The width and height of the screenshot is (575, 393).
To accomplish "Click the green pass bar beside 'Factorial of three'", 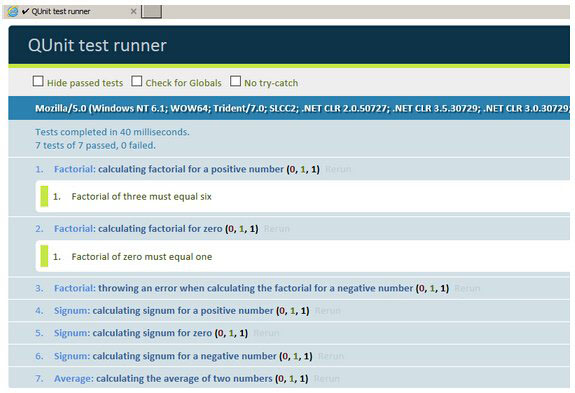I will click(44, 196).
